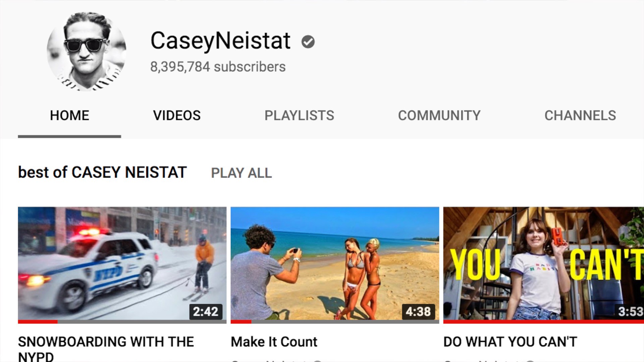Click the DO WHAT YOU CAN'T title

click(x=510, y=342)
